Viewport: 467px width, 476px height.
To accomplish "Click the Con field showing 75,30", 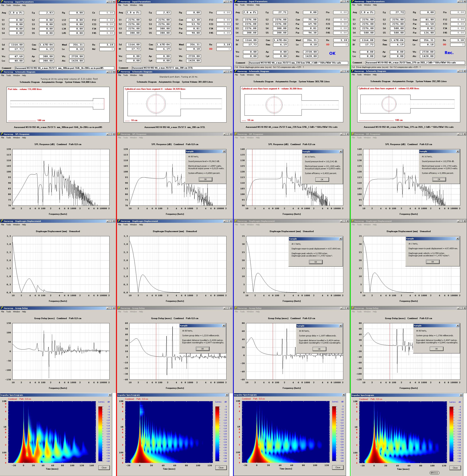I will (x=310, y=20).
